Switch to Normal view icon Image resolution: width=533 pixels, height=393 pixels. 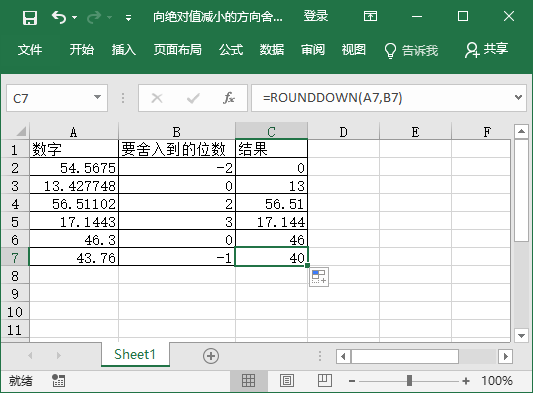click(x=248, y=380)
